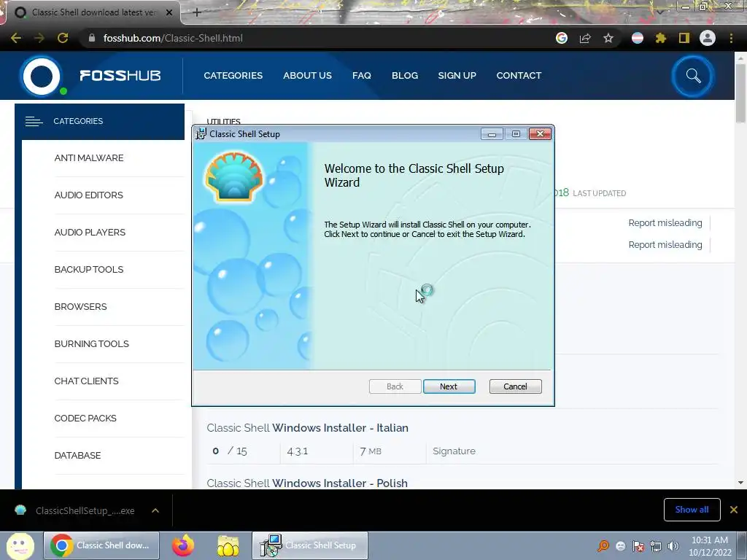
Task: Open the Chrome three-dot menu
Action: [731, 38]
